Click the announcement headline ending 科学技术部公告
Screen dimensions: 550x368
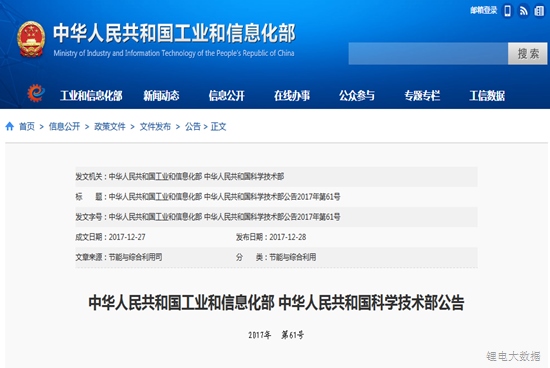coord(276,302)
